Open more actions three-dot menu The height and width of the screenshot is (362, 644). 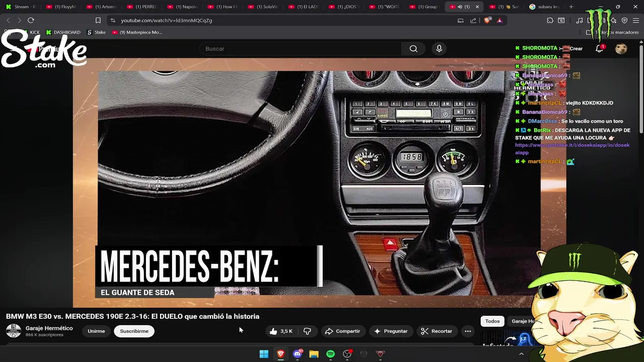click(467, 331)
